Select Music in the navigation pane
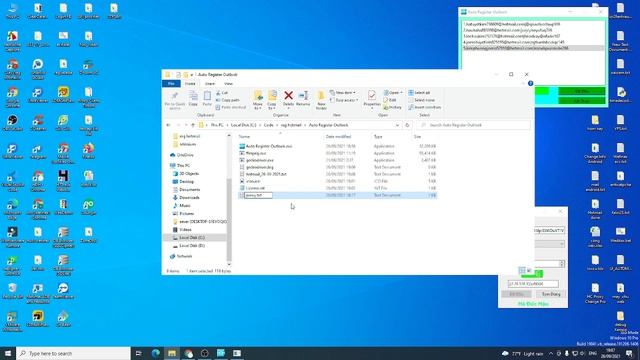 point(184,206)
